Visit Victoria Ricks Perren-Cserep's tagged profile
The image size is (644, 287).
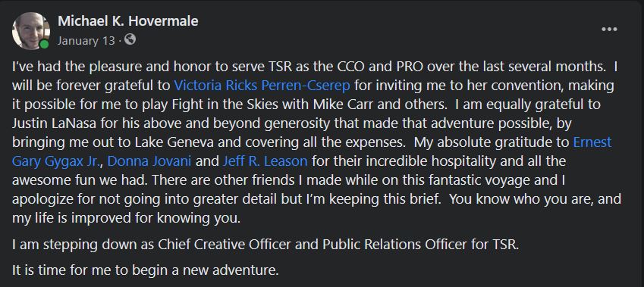click(x=262, y=86)
